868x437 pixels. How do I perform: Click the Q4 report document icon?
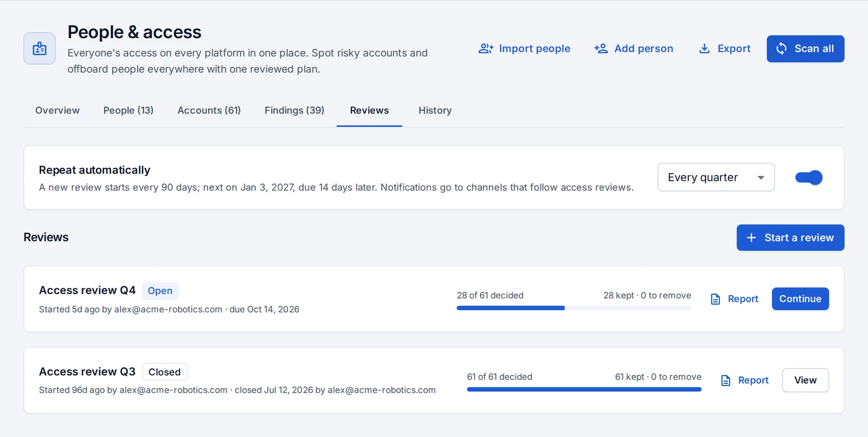point(716,299)
